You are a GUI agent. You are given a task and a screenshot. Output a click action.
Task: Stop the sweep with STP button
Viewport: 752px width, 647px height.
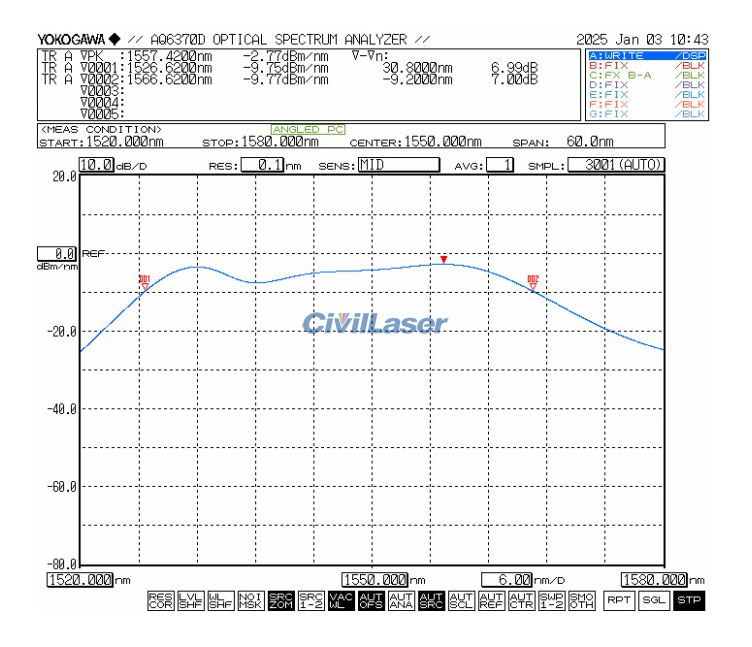tap(689, 600)
